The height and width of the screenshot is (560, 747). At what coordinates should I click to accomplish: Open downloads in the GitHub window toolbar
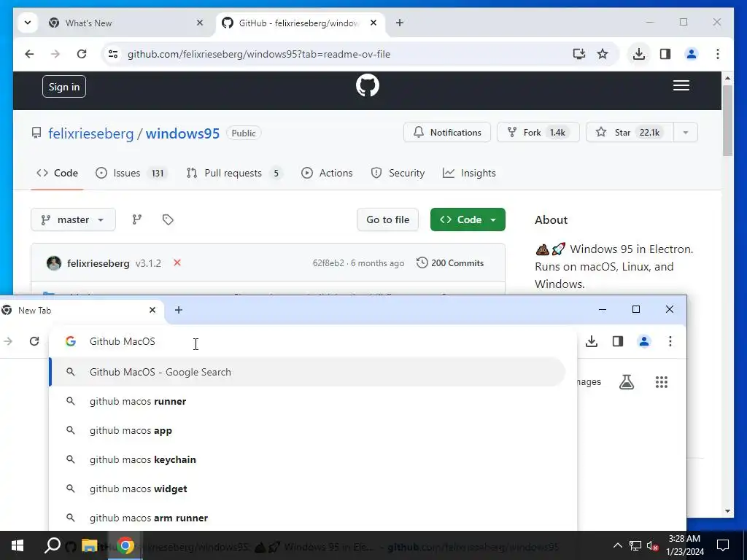click(x=639, y=54)
